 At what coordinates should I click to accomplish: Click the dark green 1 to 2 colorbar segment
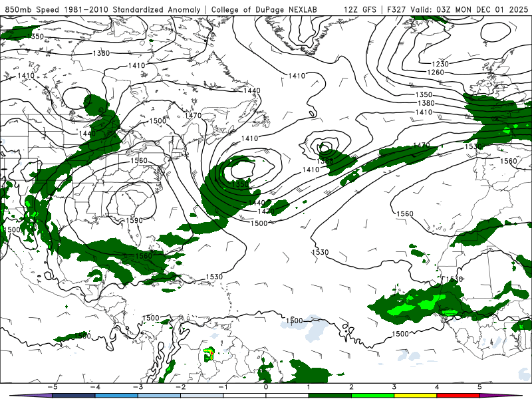(x=330, y=396)
